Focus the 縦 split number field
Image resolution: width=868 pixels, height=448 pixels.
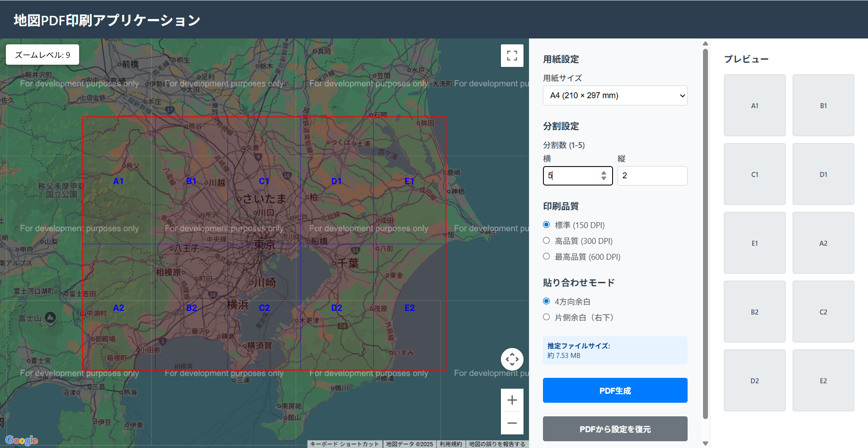tap(652, 176)
